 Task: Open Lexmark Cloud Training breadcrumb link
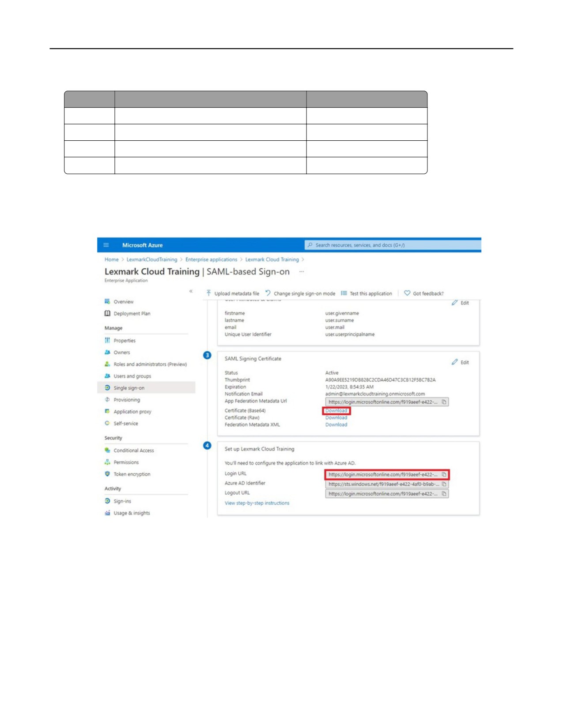(x=272, y=259)
